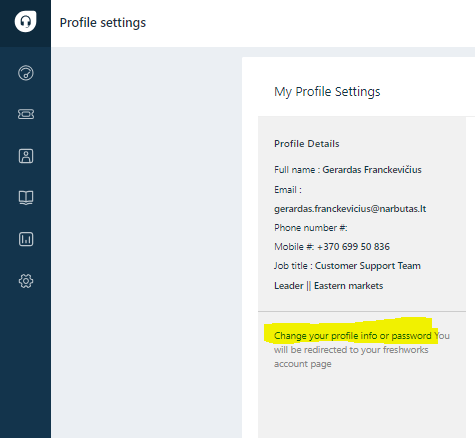This screenshot has width=475, height=438.
Task: Open the Solutions open-book icon
Action: point(26,198)
